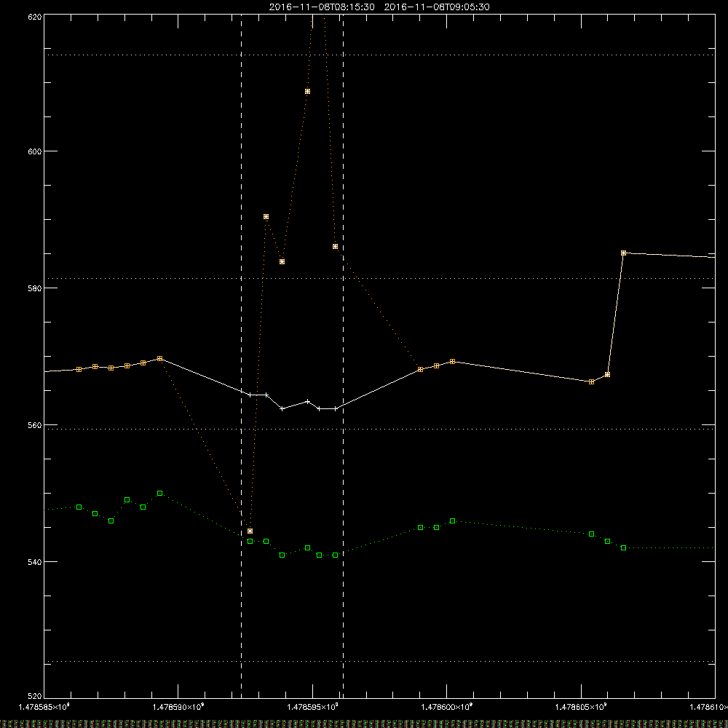Click the later dashed vertical time marker
Image resolution: width=728 pixels, height=728 pixels.
pos(343,355)
